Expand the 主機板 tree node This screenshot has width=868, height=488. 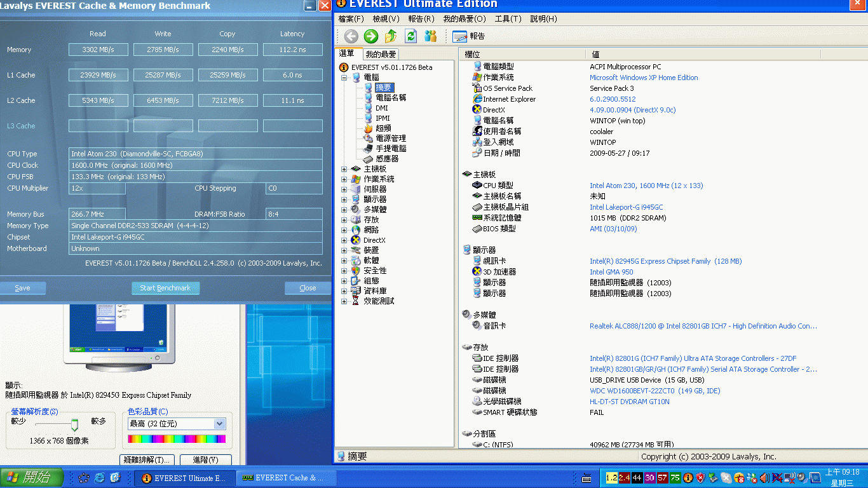coord(344,169)
